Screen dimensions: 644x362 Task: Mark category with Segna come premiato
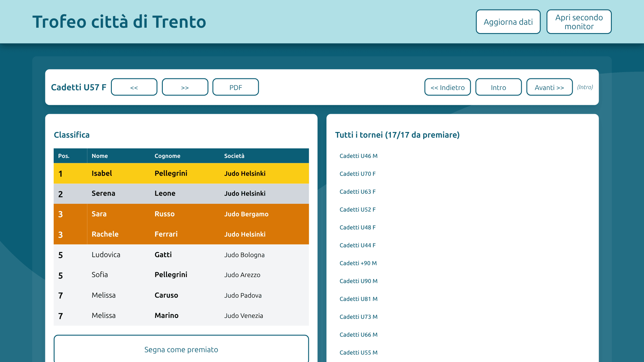181,349
